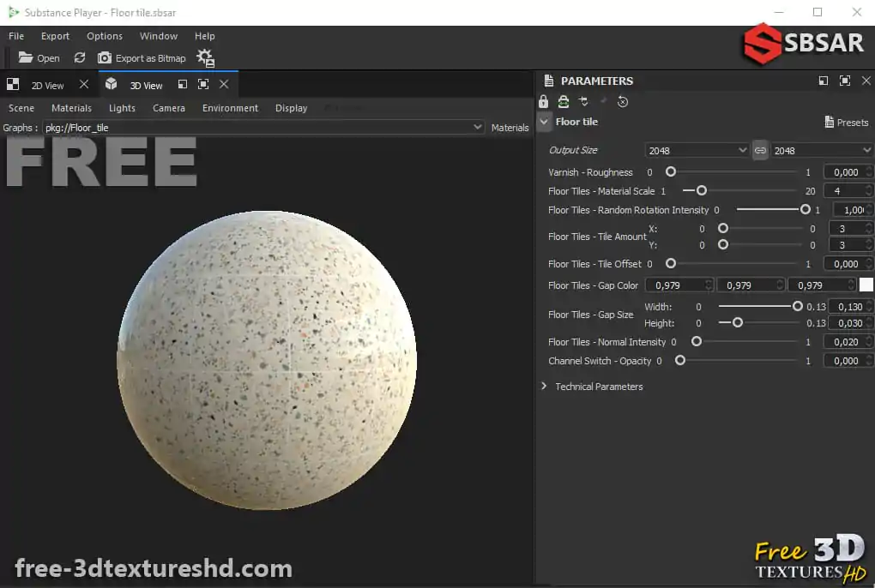The height and width of the screenshot is (588, 875).
Task: Maximize the Parameters panel
Action: pyautogui.click(x=844, y=81)
